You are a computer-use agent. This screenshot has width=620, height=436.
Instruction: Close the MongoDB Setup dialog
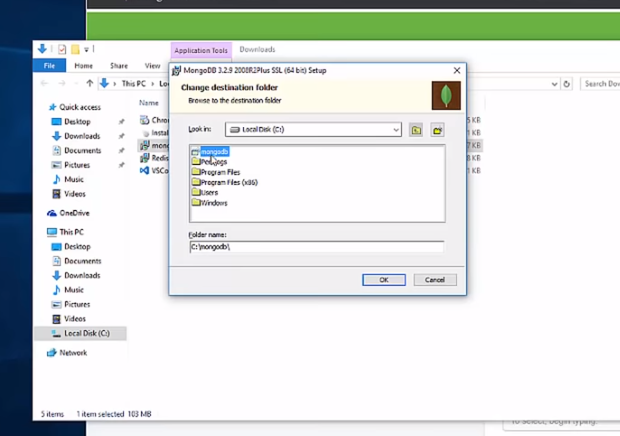[457, 70]
